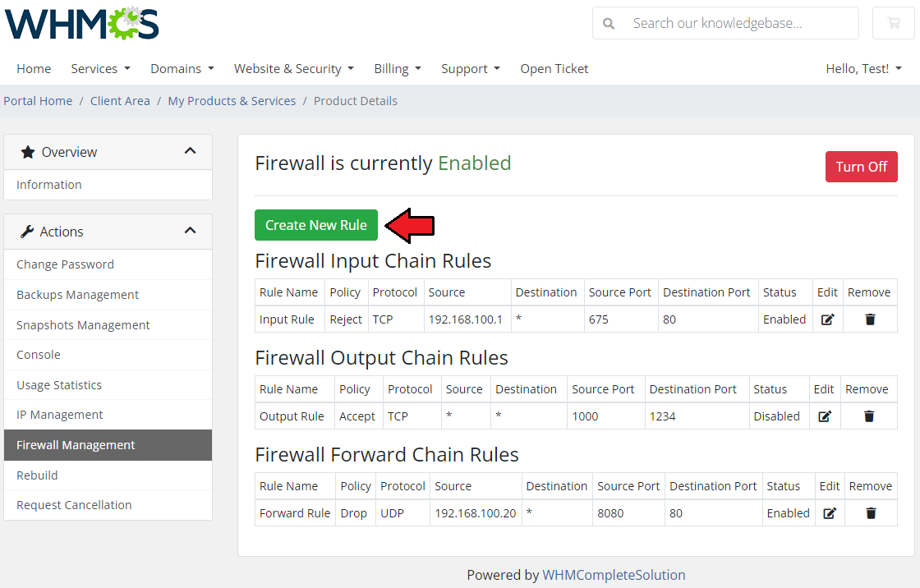Click the Overview star icon

coord(28,152)
